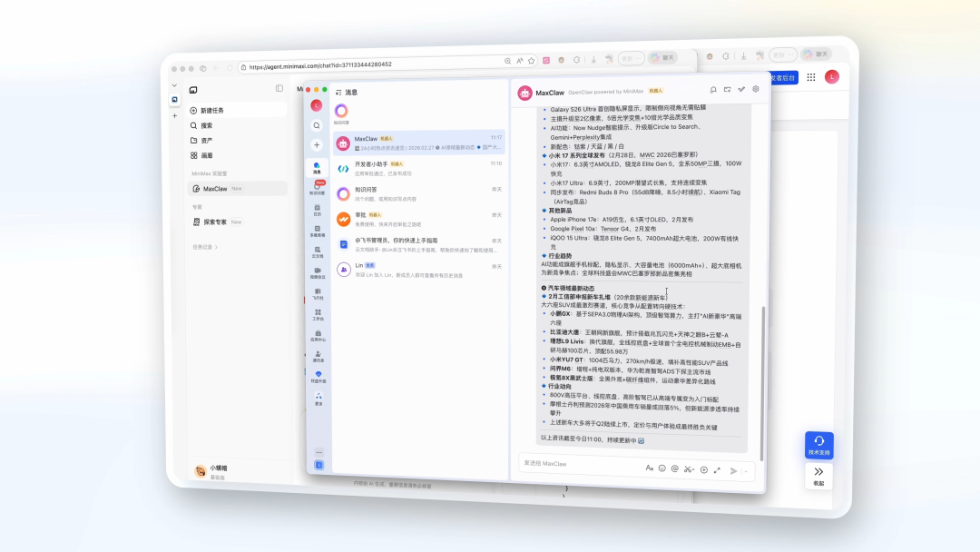980x552 pixels.
Task: Click chat vertical scrollbar
Action: 762,382
